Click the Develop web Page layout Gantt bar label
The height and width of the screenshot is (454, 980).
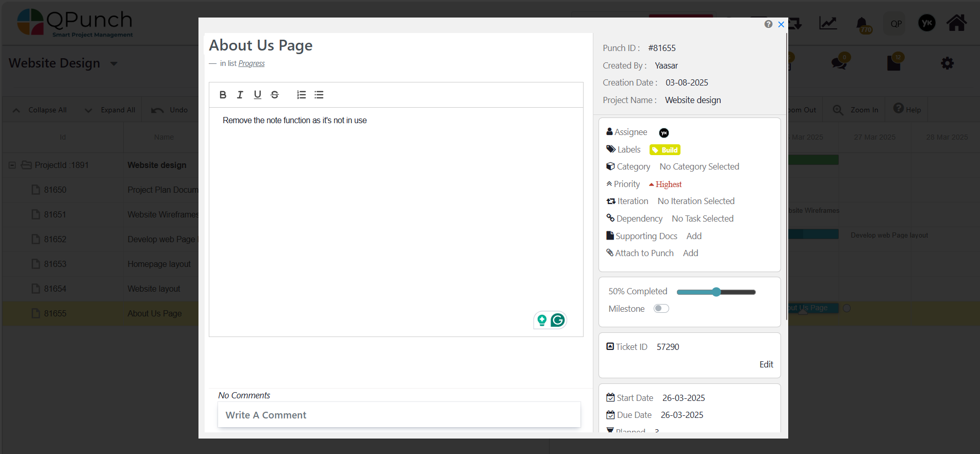pos(889,236)
